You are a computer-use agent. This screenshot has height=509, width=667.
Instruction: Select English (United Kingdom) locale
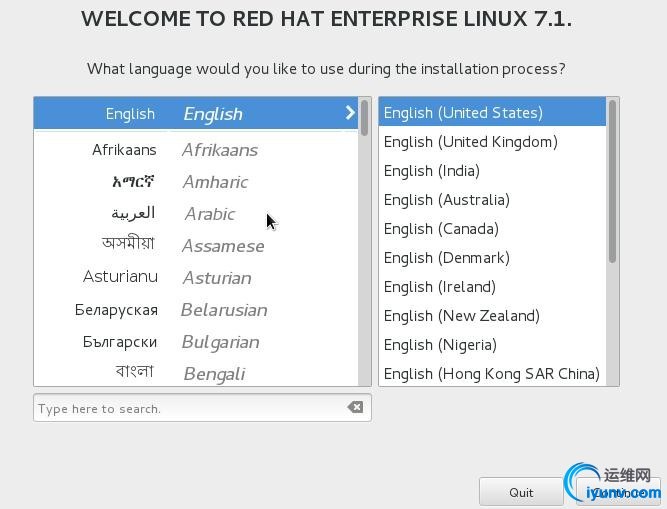[492, 142]
